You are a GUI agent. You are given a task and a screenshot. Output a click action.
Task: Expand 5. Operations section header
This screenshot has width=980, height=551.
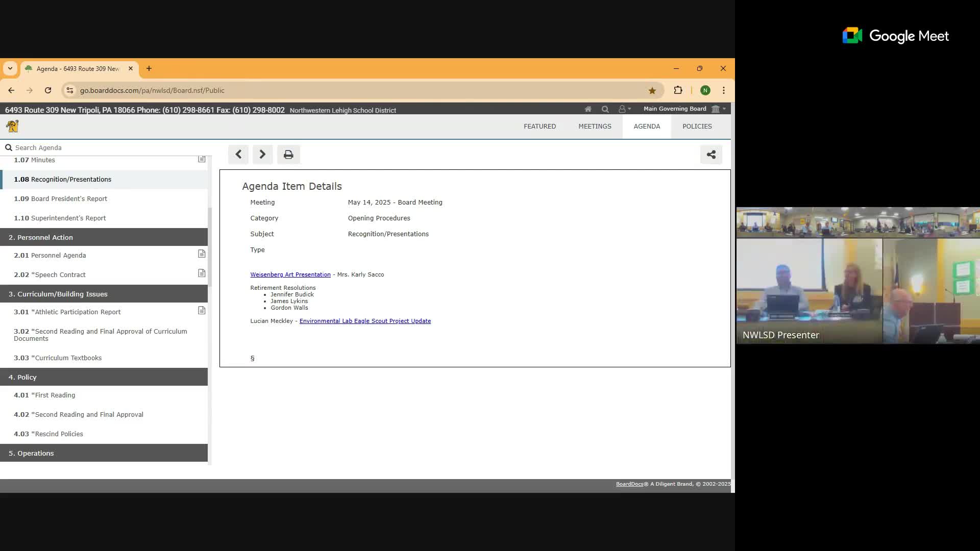(x=104, y=453)
